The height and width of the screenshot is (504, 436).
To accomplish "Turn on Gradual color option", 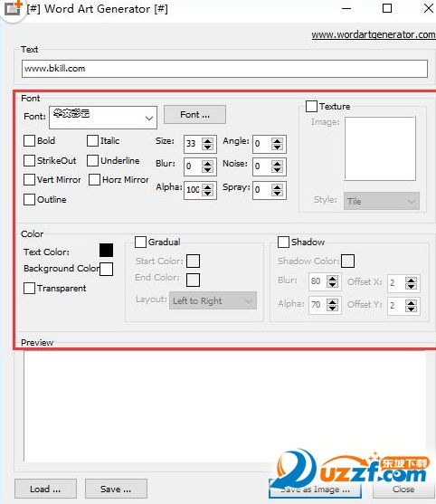I will (x=140, y=242).
